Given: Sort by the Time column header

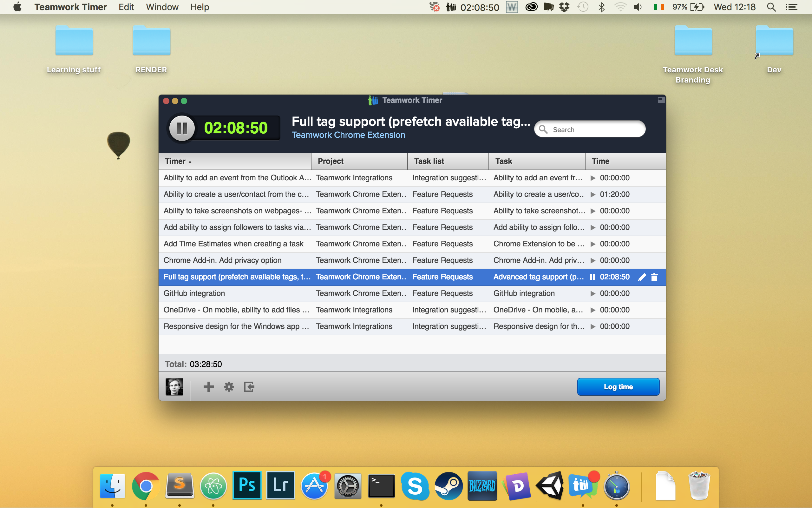Looking at the screenshot, I should click(625, 161).
